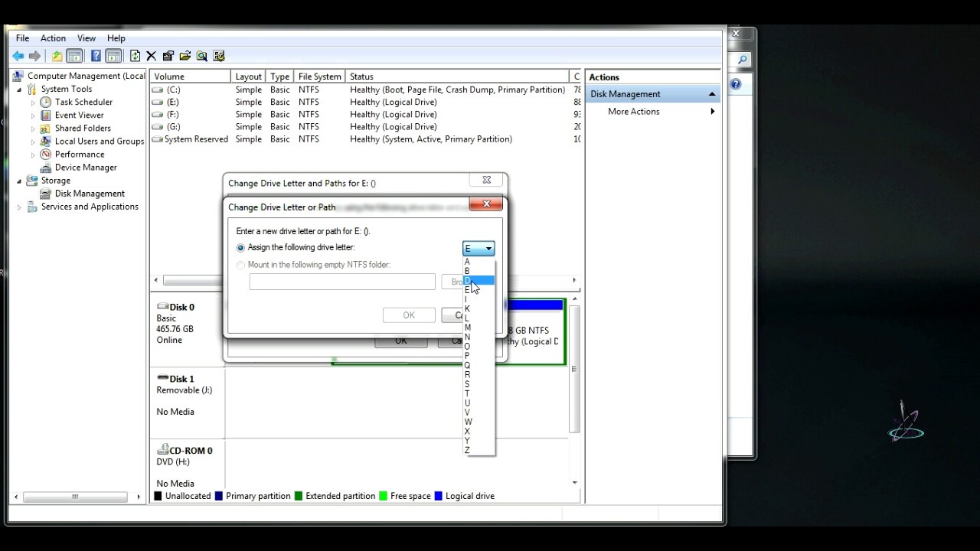Click the Shared Folders icon in tree

pos(46,128)
